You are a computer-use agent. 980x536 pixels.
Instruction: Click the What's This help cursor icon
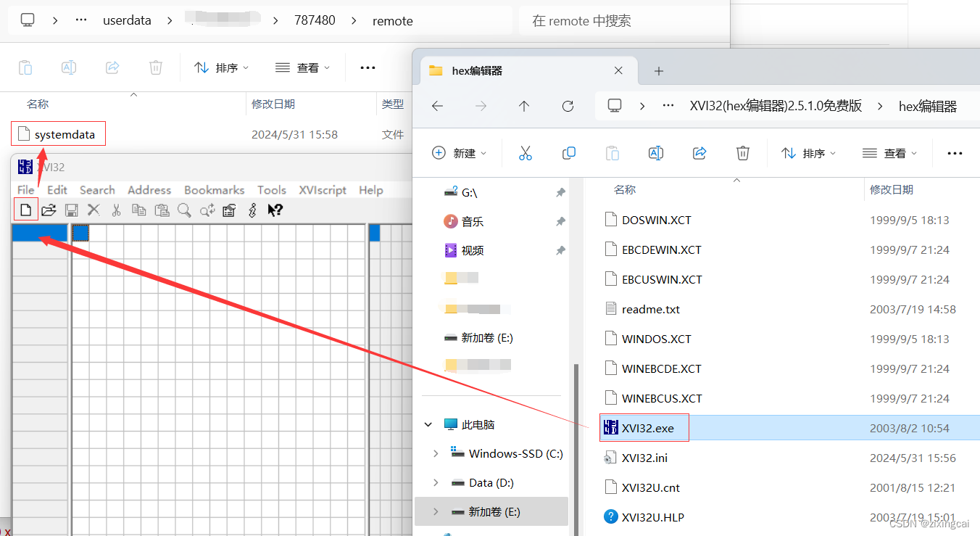275,210
